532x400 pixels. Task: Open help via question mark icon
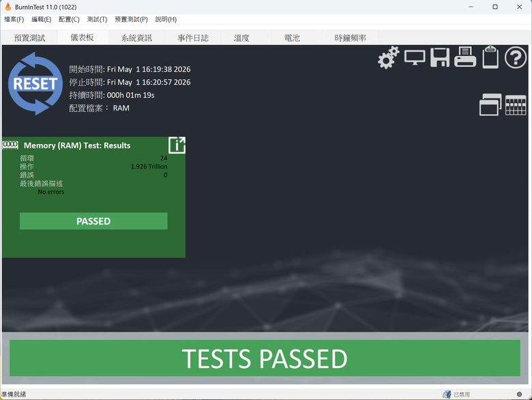click(x=516, y=58)
